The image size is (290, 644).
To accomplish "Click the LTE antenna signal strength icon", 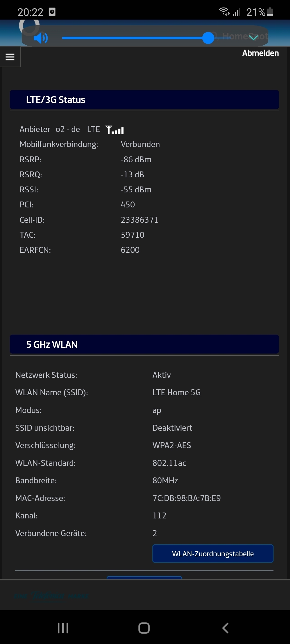I will [x=115, y=130].
